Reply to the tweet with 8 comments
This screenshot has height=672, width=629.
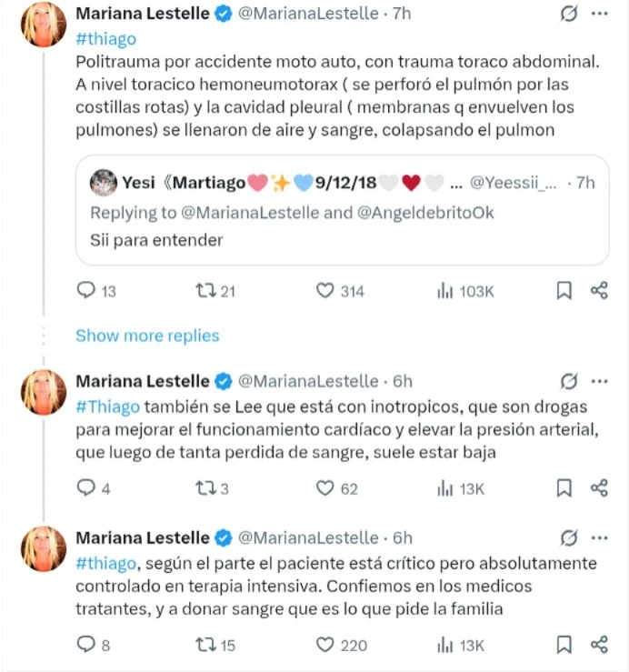[86, 645]
